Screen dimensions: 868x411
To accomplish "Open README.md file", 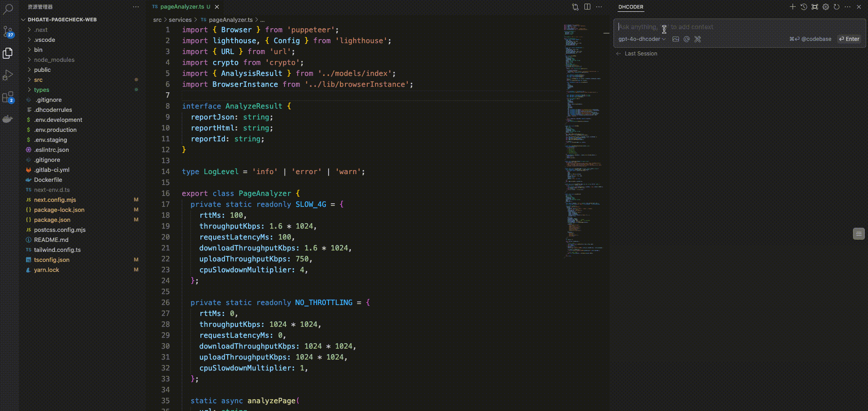I will tap(51, 240).
